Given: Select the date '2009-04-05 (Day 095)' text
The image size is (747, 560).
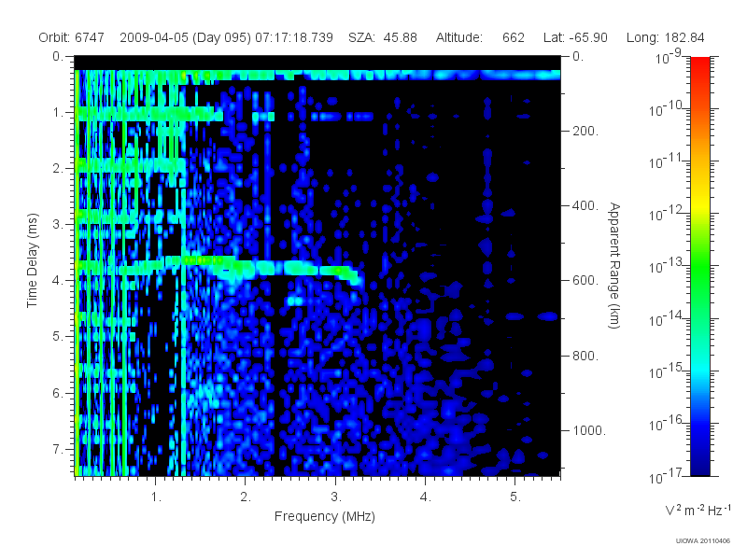Looking at the screenshot, I should pyautogui.click(x=185, y=37).
